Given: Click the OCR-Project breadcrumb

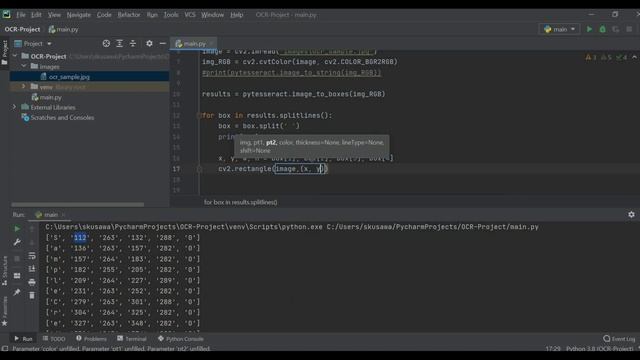Looking at the screenshot, I should tap(22, 29).
